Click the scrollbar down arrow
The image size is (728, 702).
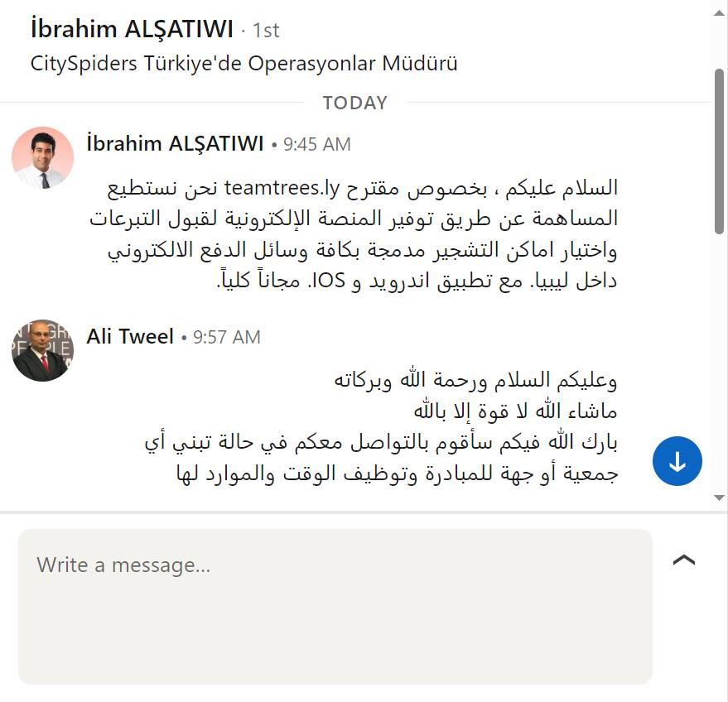719,498
